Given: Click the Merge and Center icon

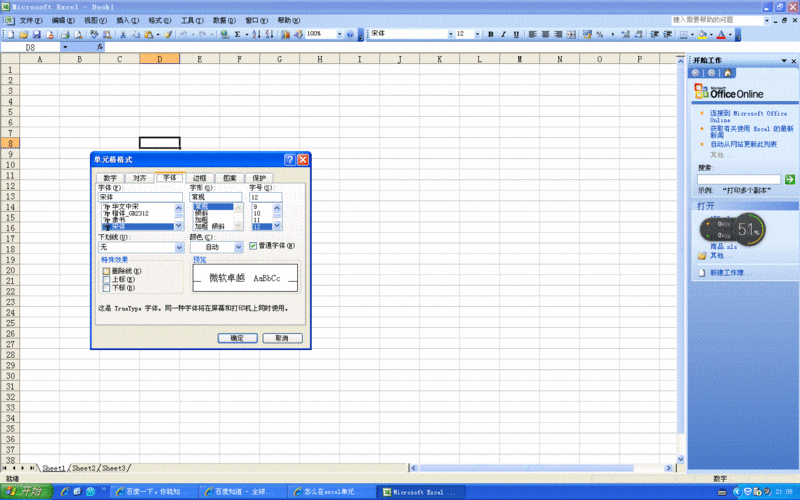Looking at the screenshot, I should point(571,34).
